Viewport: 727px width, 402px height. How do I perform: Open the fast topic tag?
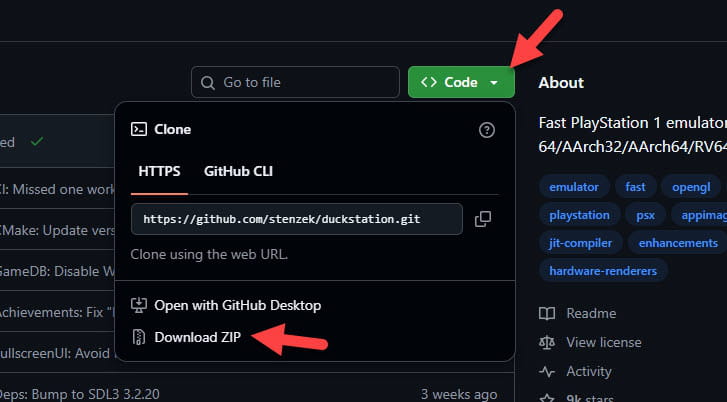point(635,187)
